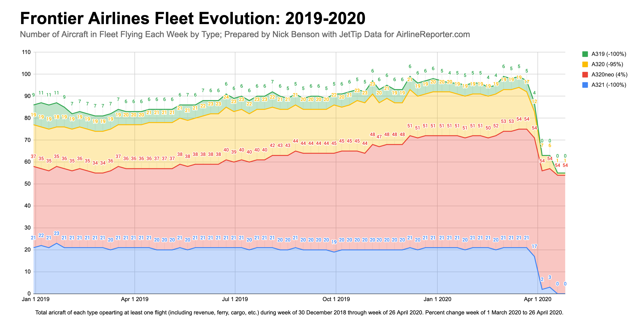Viewport: 644px width, 331px height.
Task: Click the chart title "Frontier Airlines Fleet Evolution"
Action: [x=192, y=18]
